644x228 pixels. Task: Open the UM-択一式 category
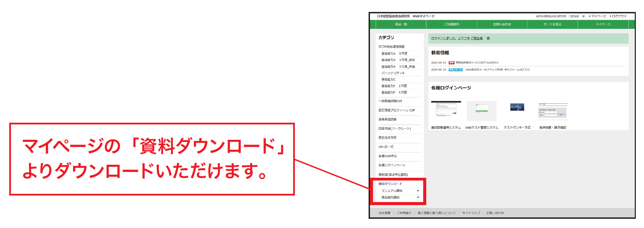[x=386, y=147]
